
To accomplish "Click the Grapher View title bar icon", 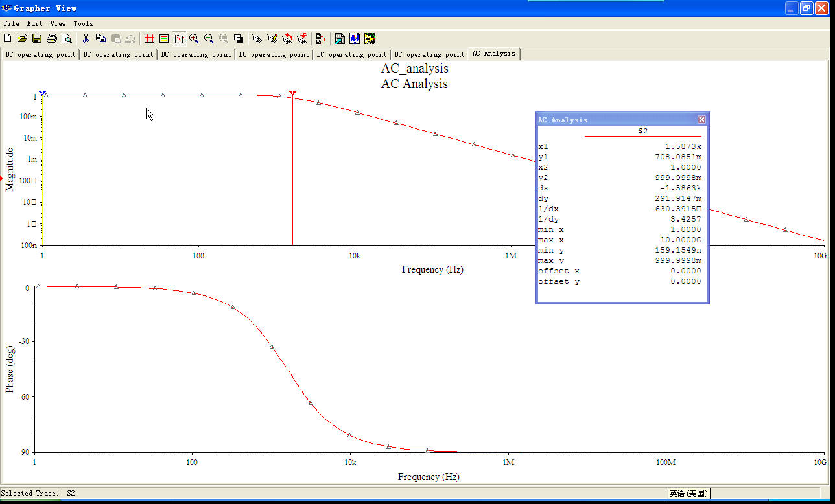I will click(x=6, y=8).
